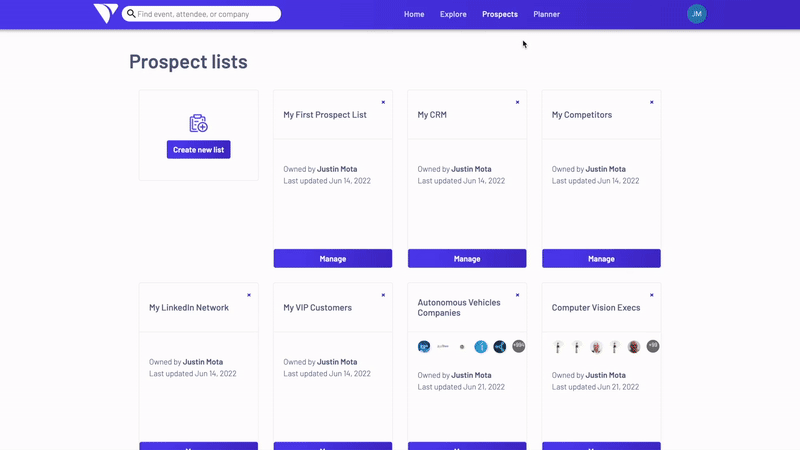Click Prospect lists page heading

click(188, 62)
